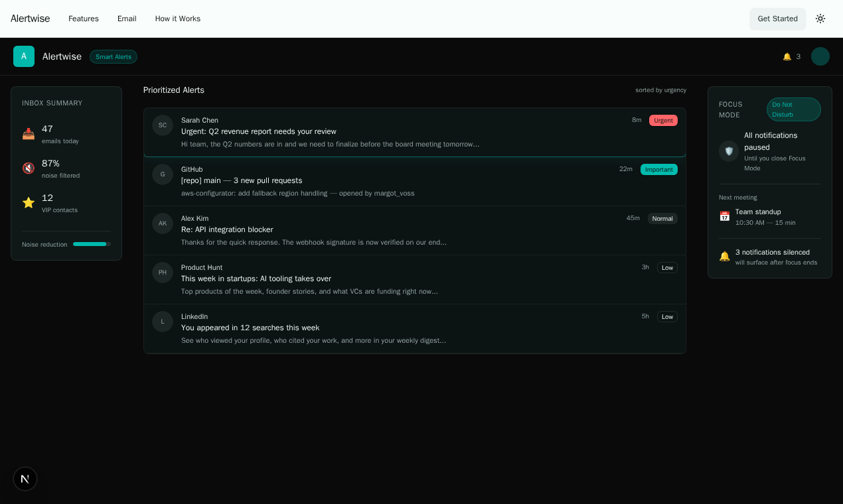
Task: Click the PH avatar for Product Hunt
Action: [x=163, y=273]
